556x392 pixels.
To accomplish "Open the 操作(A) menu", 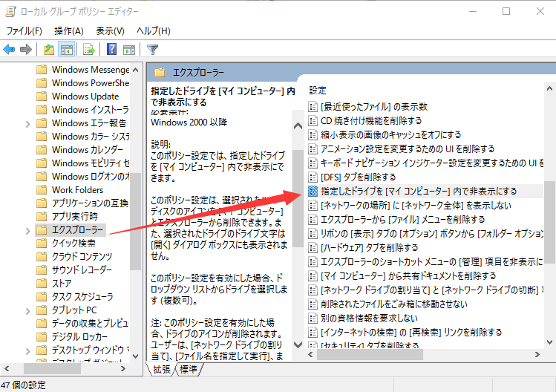I will click(x=69, y=30).
